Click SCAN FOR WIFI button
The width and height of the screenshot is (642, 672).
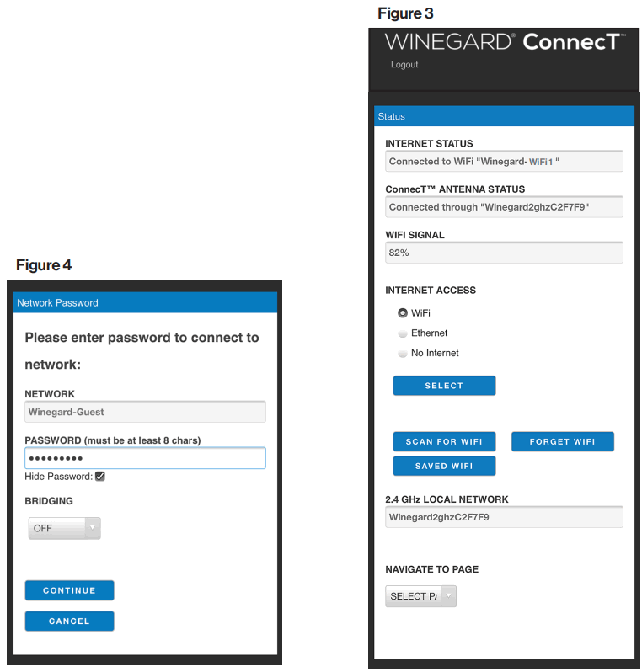[444, 441]
